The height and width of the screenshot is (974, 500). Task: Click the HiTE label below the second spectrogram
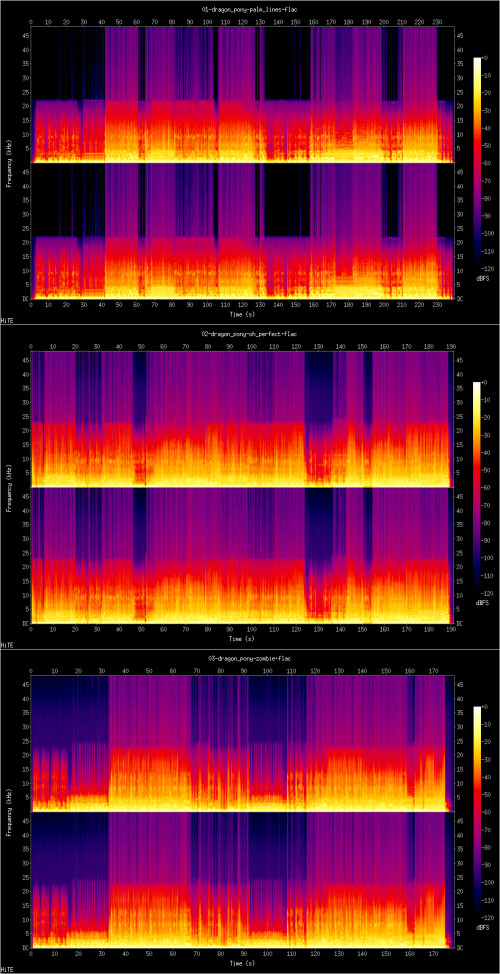7,644
